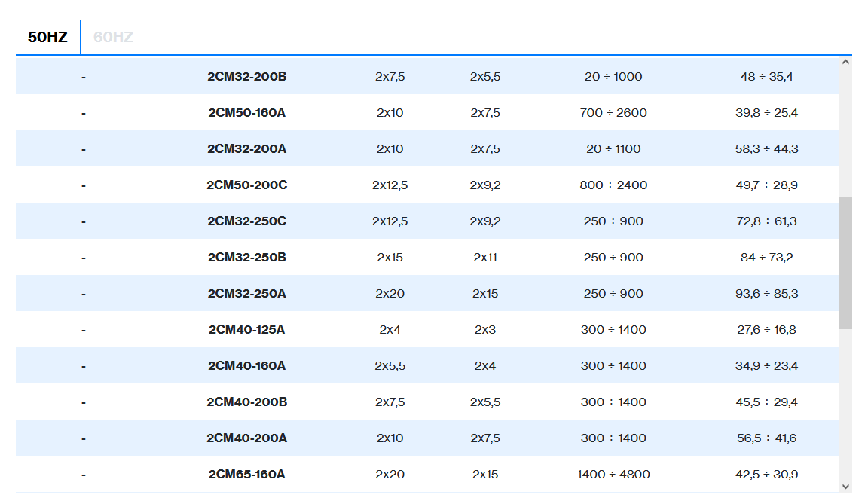Click on model 2CM32-250A

(x=246, y=293)
